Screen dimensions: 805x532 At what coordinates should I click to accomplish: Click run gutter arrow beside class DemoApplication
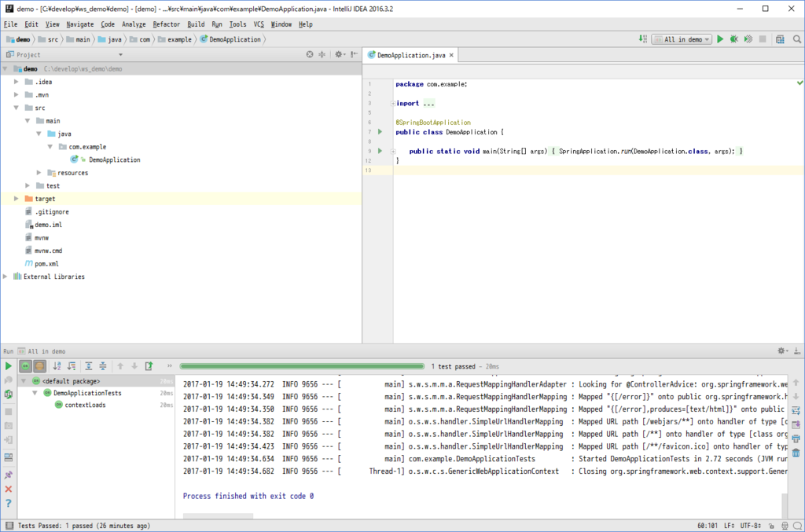tap(380, 132)
